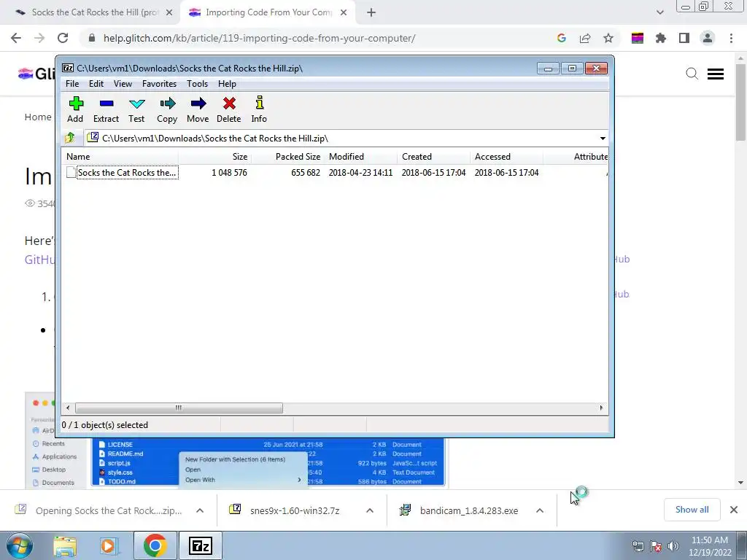
Task: Select the Socks the Cat Rocks the... file row
Action: (x=335, y=172)
